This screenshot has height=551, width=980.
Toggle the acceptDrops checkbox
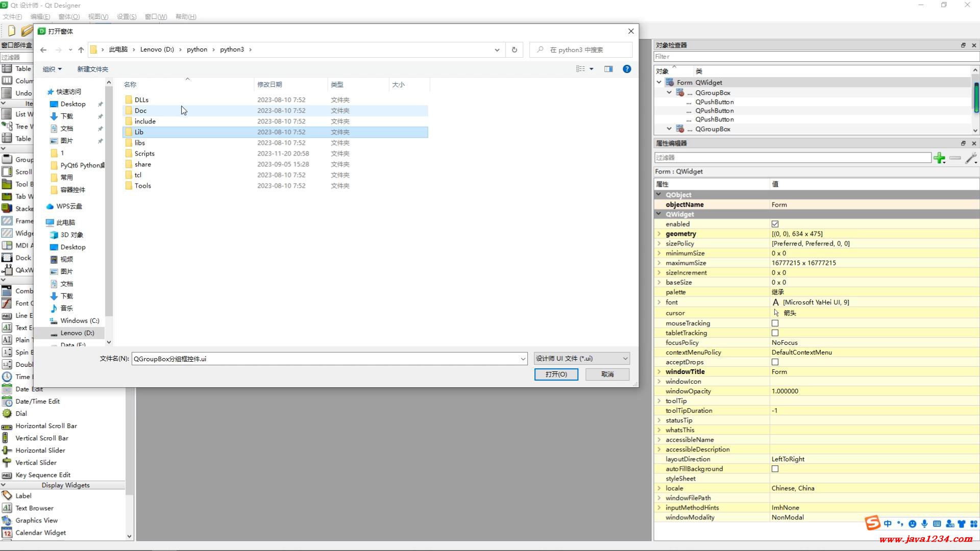click(x=775, y=362)
